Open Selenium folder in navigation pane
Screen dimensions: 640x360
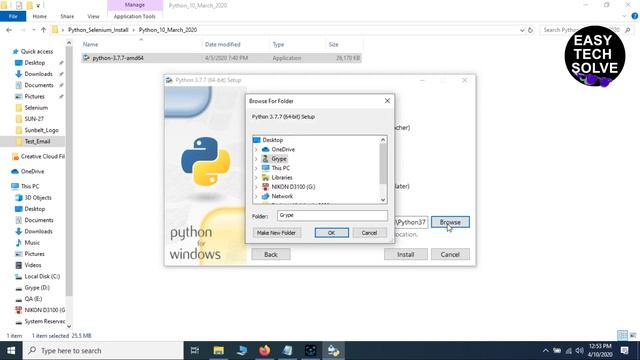(36, 108)
